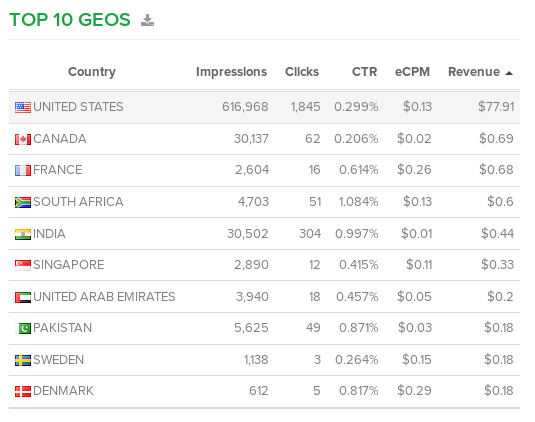The image size is (535, 422).
Task: Click the South Africa flag icon
Action: 23,202
